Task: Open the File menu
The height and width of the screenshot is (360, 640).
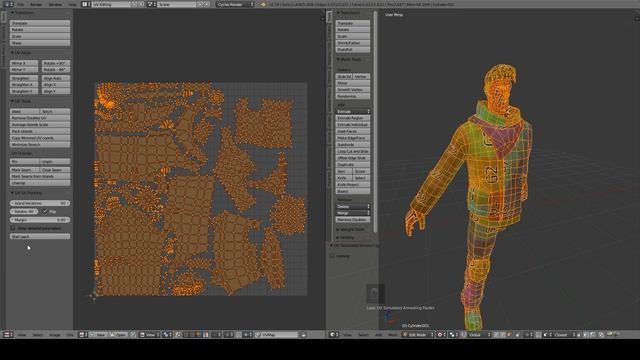Action: [x=20, y=4]
